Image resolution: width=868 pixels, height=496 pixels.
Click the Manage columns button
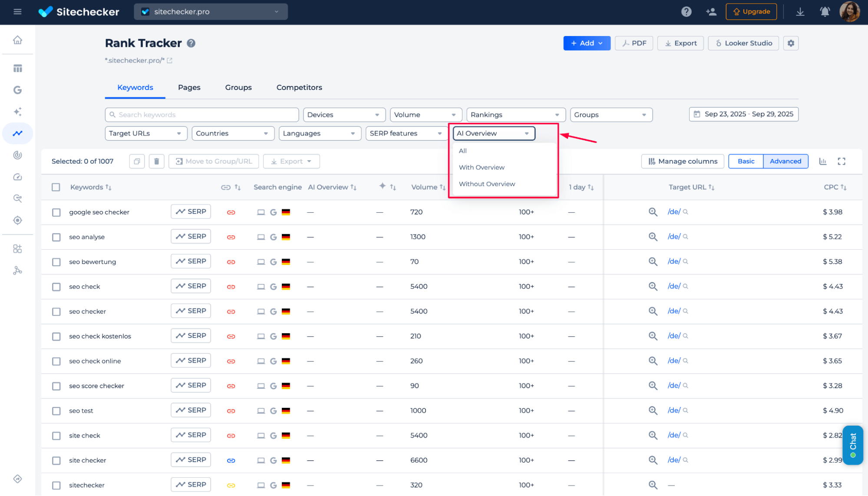click(682, 161)
